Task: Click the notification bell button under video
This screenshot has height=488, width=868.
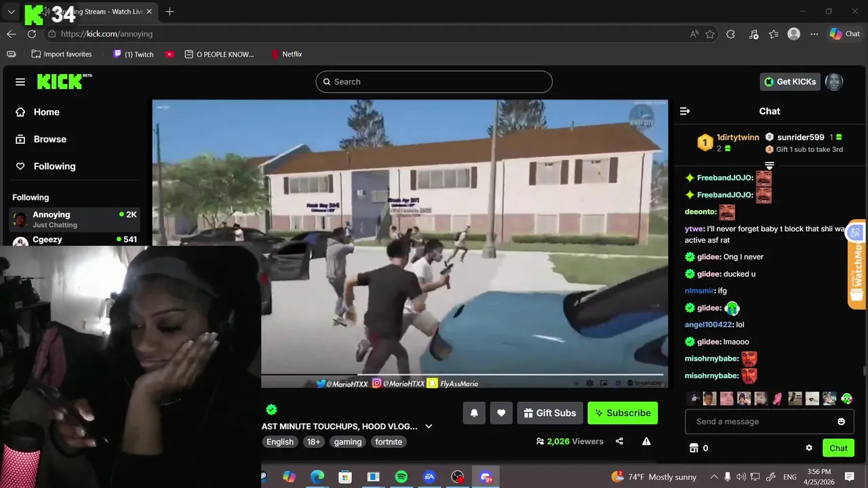Action: 474,413
